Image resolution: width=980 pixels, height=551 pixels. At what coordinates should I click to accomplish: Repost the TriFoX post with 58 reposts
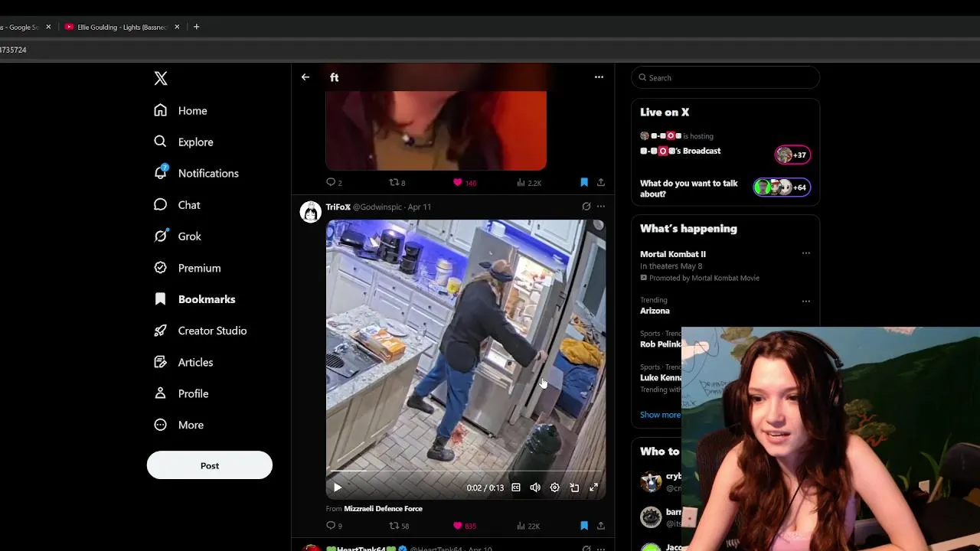click(x=399, y=526)
